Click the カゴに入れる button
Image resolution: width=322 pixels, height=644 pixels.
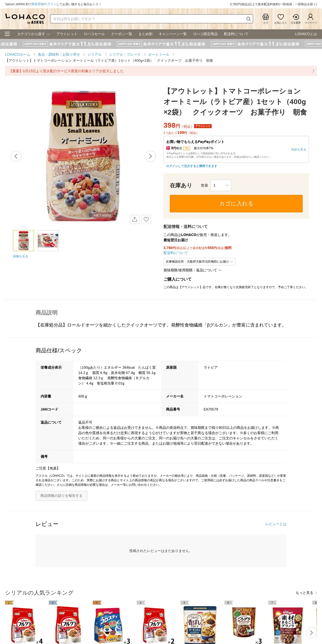tap(236, 204)
